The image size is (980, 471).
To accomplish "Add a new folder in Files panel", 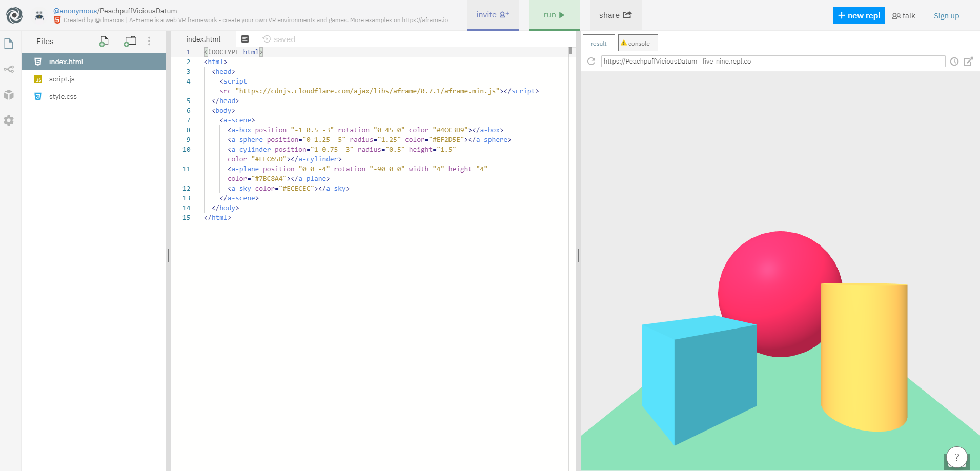I will pyautogui.click(x=130, y=41).
